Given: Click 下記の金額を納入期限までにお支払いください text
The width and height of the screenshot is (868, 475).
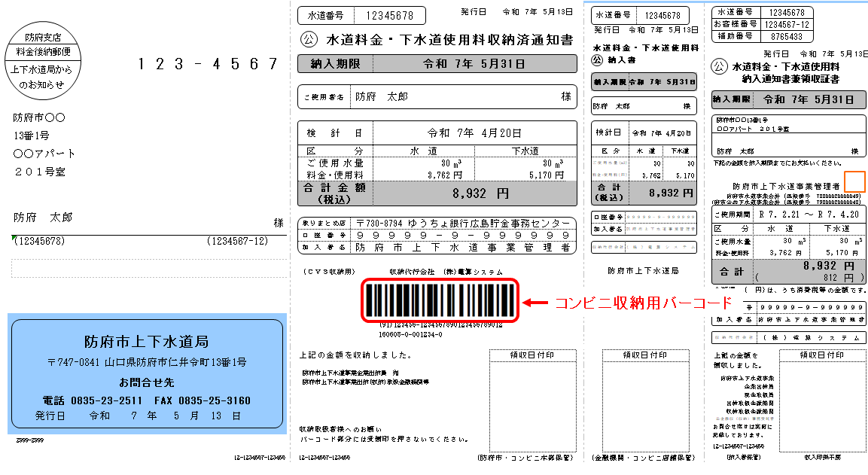Looking at the screenshot, I should coord(777,163).
